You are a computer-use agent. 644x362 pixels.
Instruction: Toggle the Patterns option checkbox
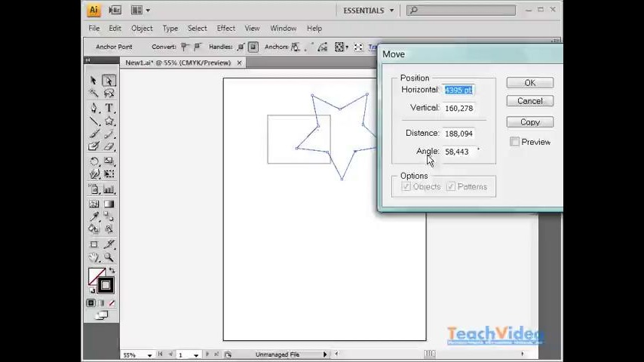(451, 186)
